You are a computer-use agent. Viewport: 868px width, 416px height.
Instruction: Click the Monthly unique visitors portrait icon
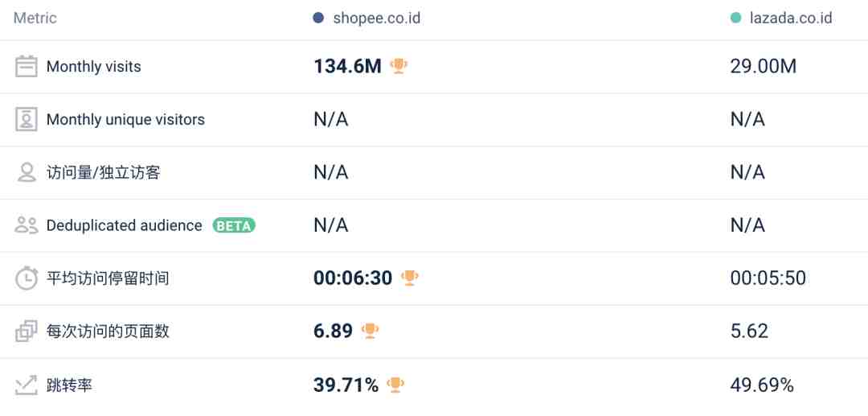(27, 120)
